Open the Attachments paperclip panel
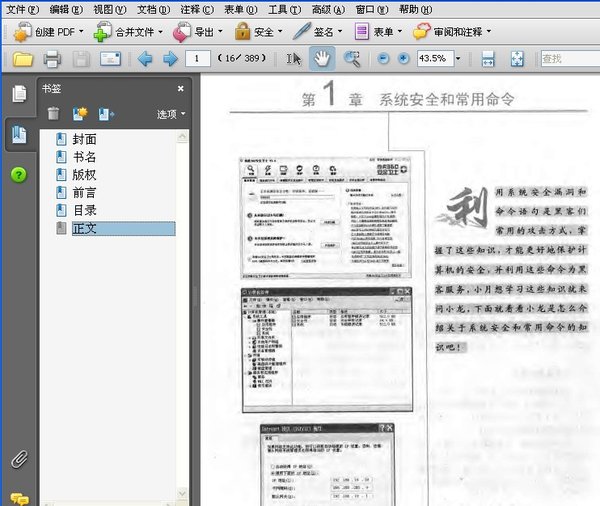The height and width of the screenshot is (506, 600). pos(19,460)
